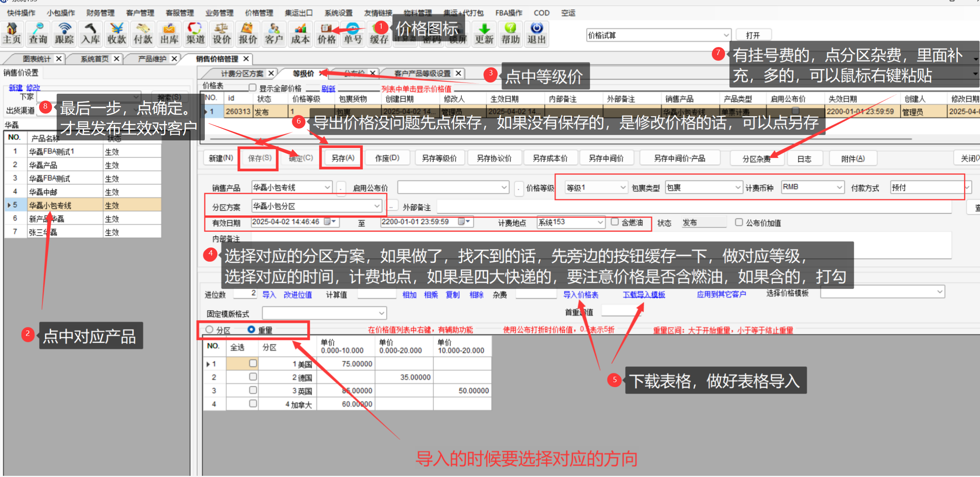Viewport: 980px width, 477px height.
Task: Select the 分区 radio button
Action: (x=209, y=329)
